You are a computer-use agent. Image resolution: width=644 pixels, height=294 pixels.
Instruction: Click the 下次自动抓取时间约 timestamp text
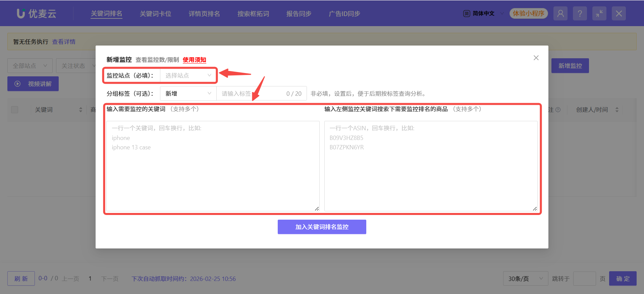183,279
